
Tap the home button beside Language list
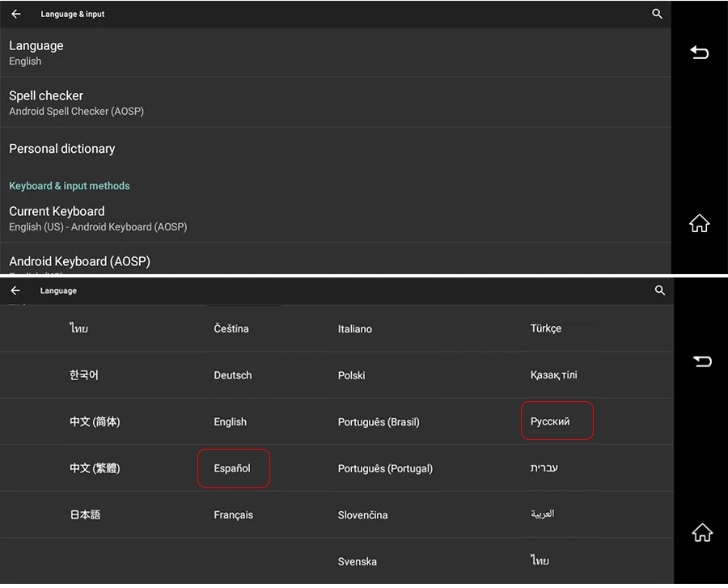click(702, 532)
